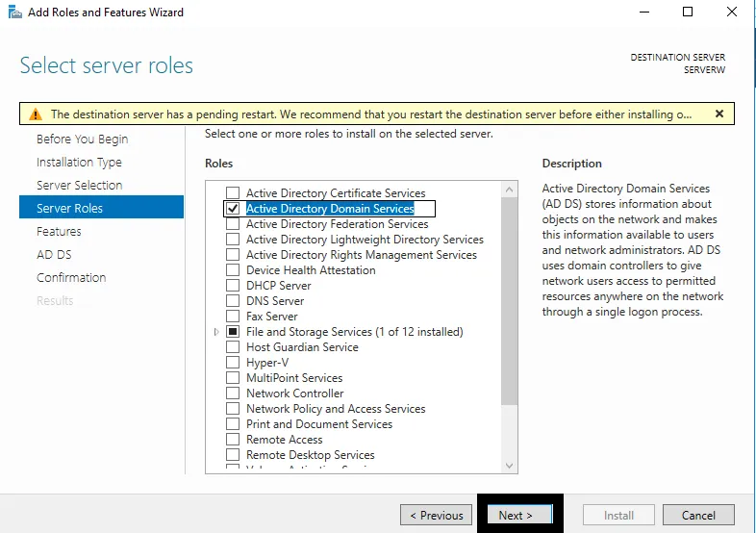Click the roles list scrollbar thumb
The width and height of the screenshot is (756, 533).
coord(509,301)
